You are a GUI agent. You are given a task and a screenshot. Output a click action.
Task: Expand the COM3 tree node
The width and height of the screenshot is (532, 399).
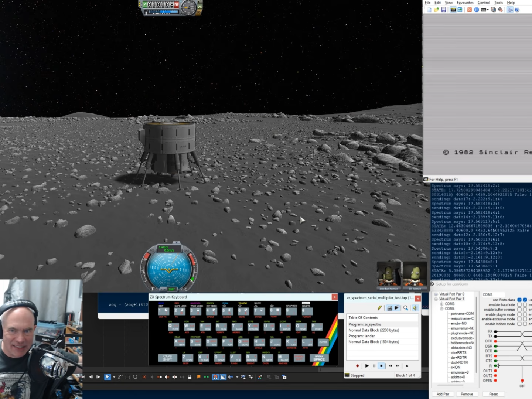point(441,304)
